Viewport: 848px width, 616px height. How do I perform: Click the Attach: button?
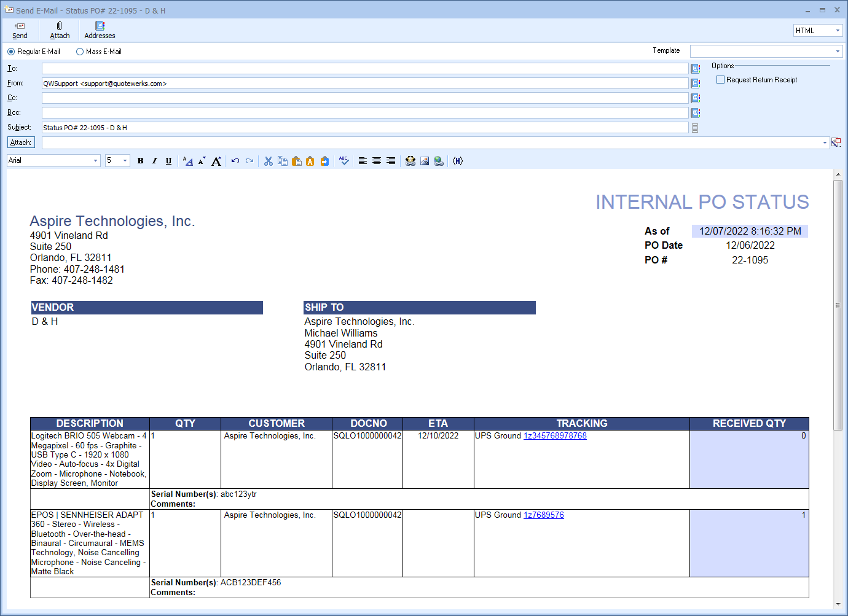[21, 142]
